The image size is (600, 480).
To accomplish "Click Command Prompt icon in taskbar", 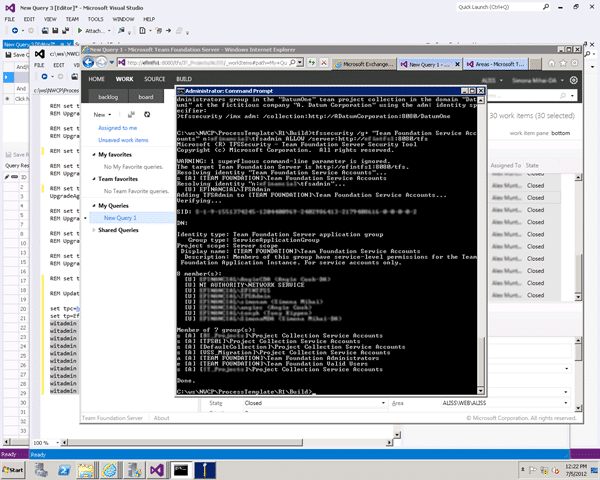I will pos(181,470).
